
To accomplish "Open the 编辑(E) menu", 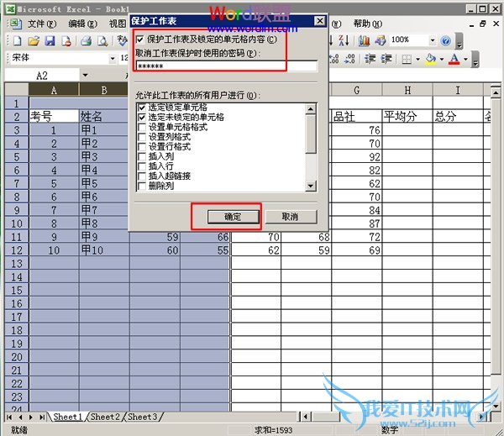I will click(x=82, y=24).
